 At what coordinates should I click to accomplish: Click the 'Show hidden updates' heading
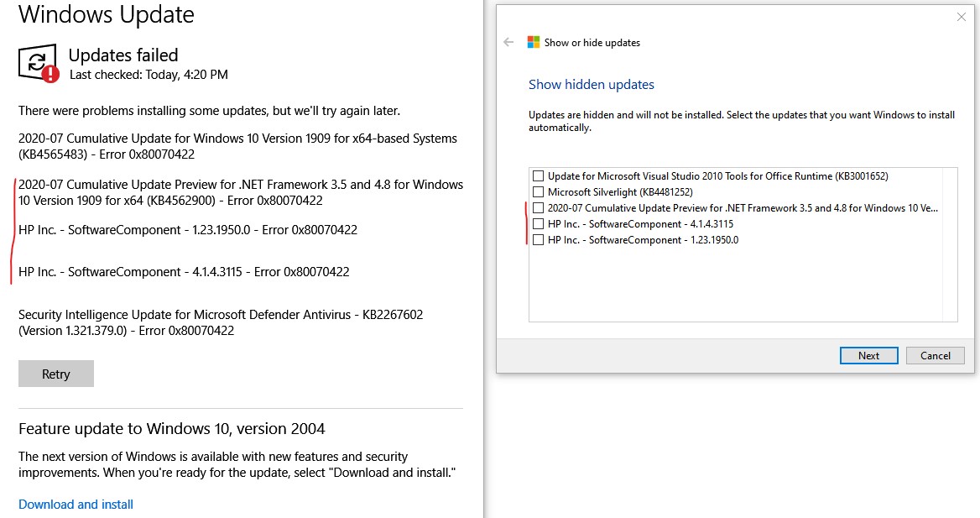(x=592, y=85)
